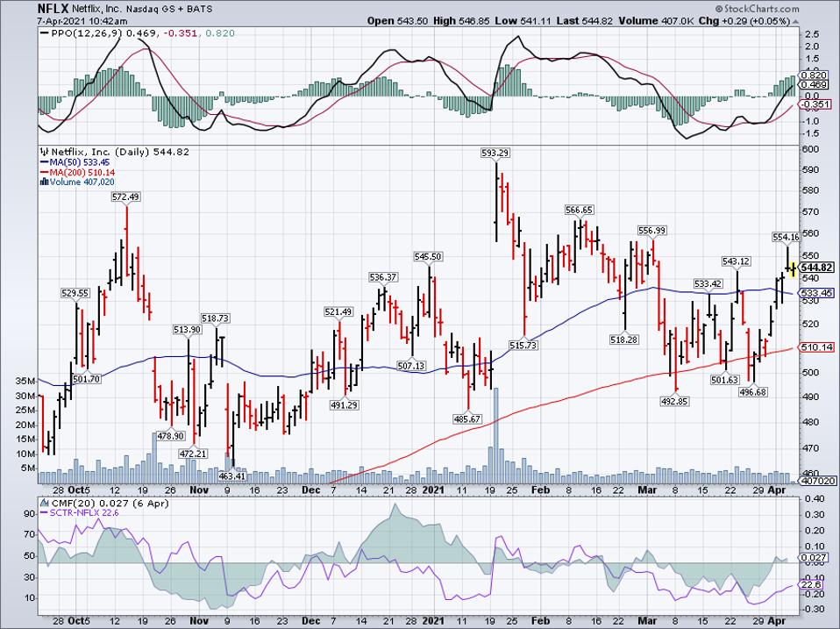
Task: Click the 491.29 price label
Action: 344,405
